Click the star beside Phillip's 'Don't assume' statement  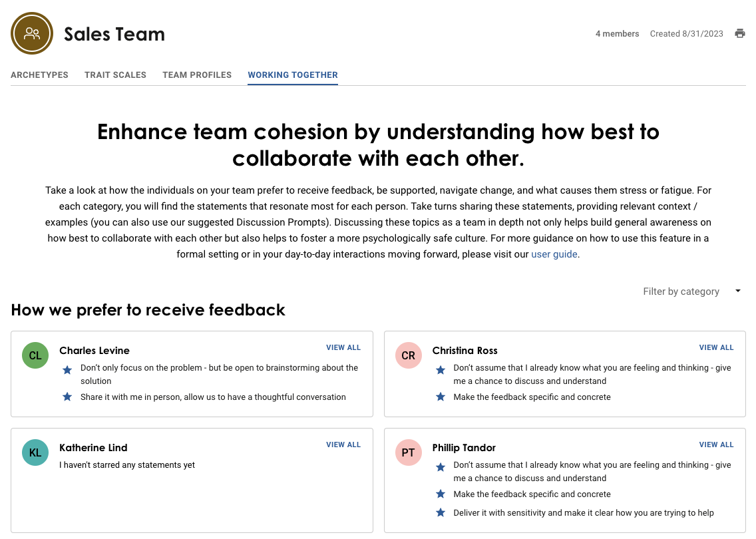coord(441,467)
